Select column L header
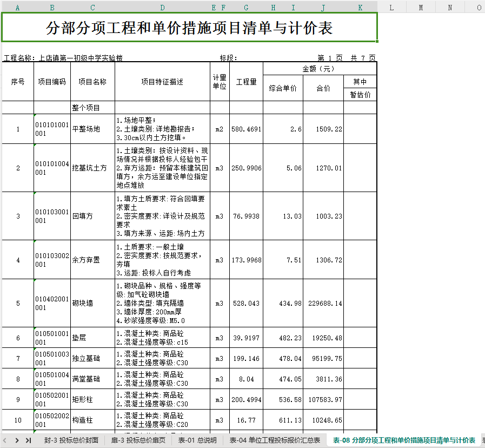The height and width of the screenshot is (448, 485). 391,8
